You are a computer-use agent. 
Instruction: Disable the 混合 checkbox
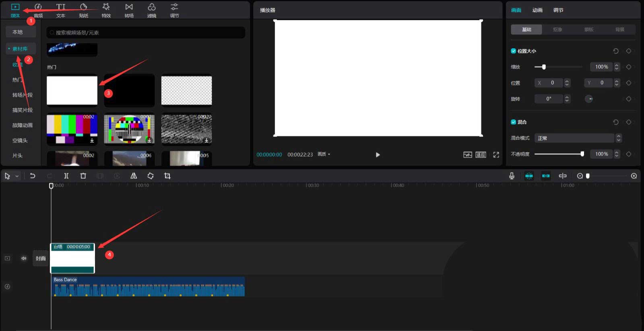coord(513,122)
